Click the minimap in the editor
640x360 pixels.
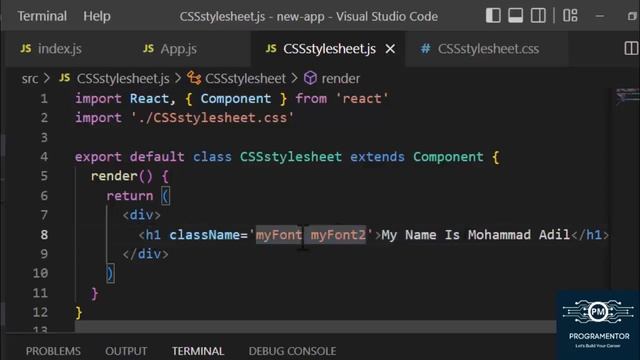627,96
